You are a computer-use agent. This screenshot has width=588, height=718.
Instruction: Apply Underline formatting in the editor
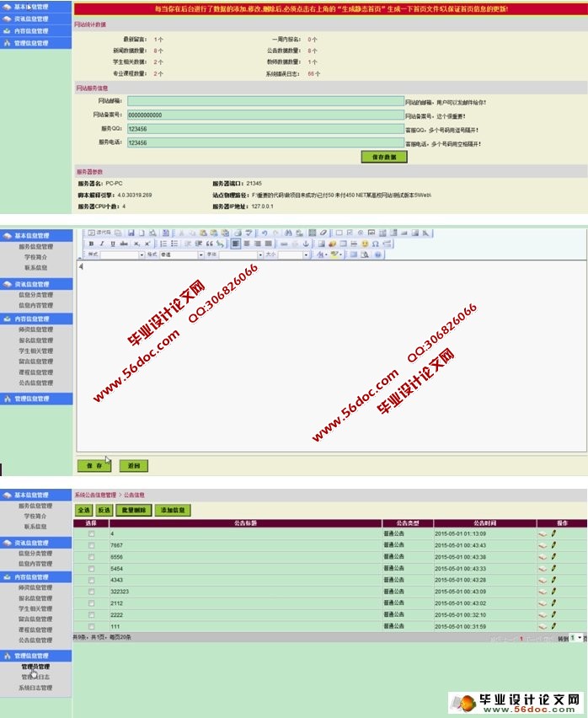tap(113, 244)
